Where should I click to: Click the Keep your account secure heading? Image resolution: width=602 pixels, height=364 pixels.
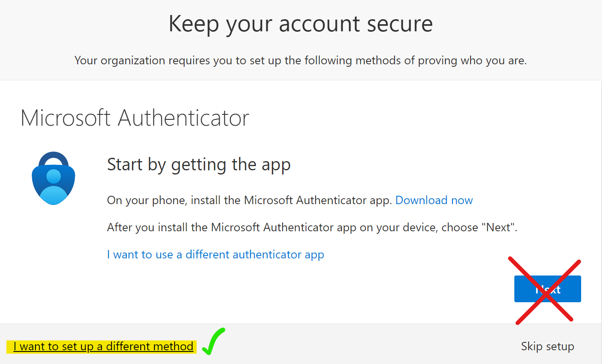pyautogui.click(x=301, y=24)
